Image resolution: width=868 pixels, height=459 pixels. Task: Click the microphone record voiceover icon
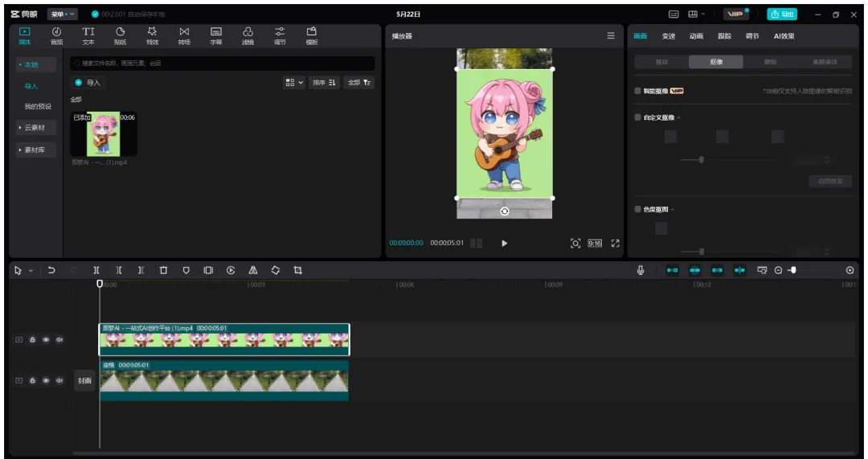point(641,270)
